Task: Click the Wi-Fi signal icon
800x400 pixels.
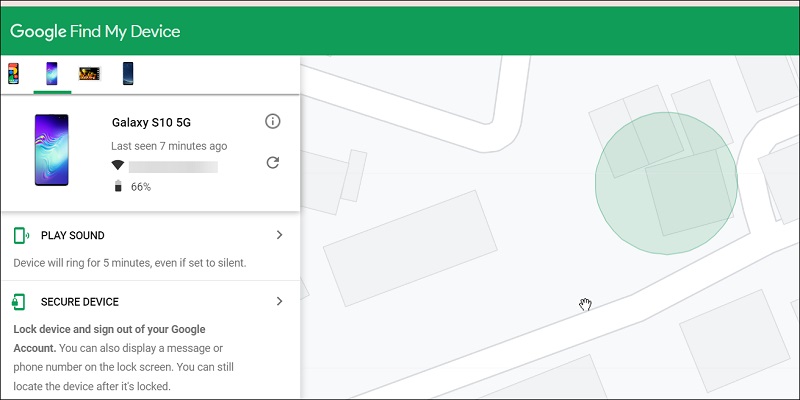Action: [x=118, y=165]
